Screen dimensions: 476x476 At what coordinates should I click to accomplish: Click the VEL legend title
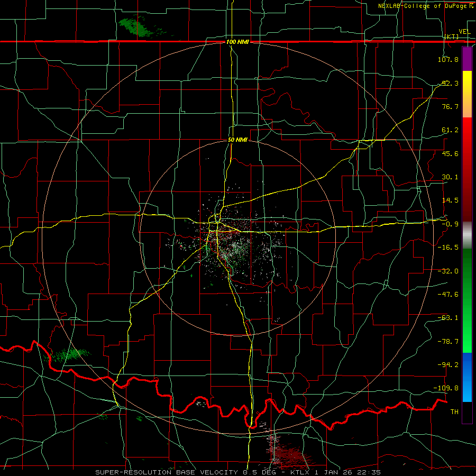(464, 32)
